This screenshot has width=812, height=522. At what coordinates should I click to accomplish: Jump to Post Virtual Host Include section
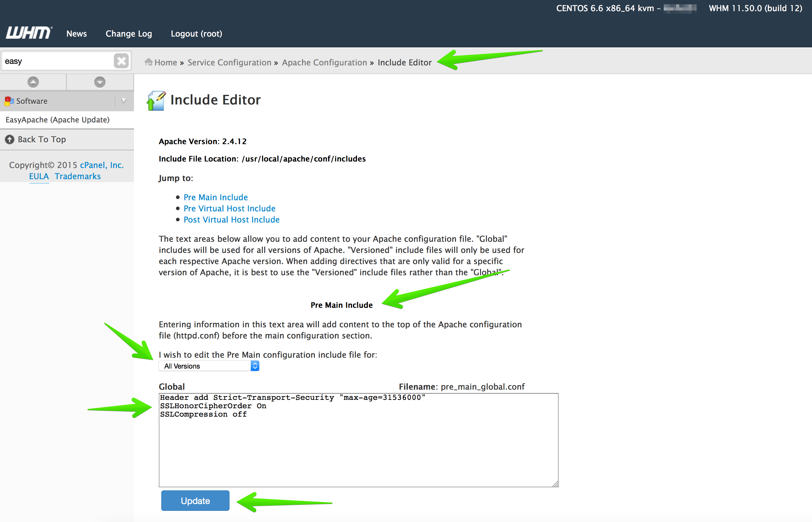(232, 220)
